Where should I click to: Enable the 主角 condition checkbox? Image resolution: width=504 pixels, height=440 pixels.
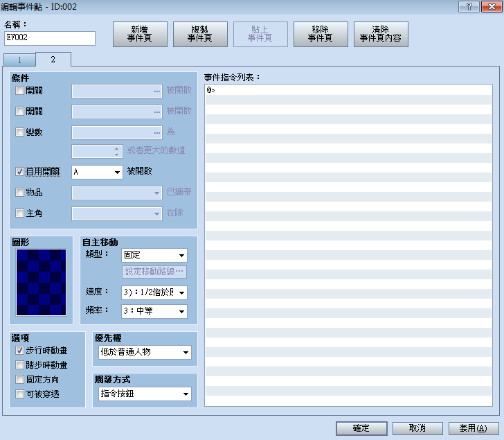pos(19,213)
